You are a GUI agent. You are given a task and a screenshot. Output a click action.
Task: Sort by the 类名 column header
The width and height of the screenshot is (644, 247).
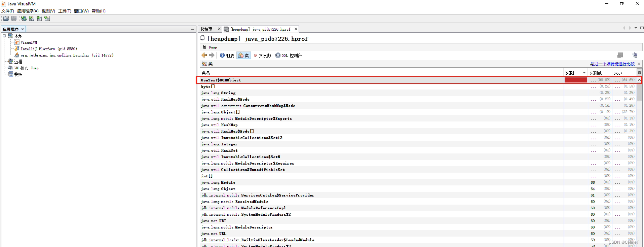(382, 73)
